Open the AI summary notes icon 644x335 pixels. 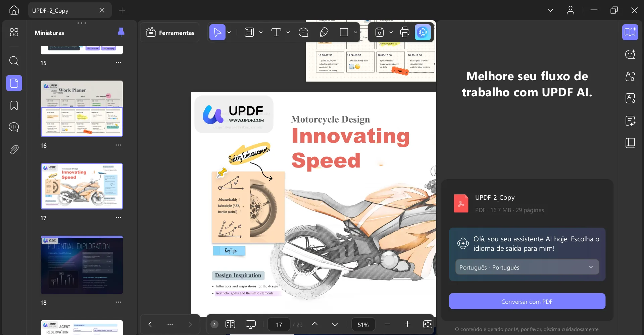(630, 121)
